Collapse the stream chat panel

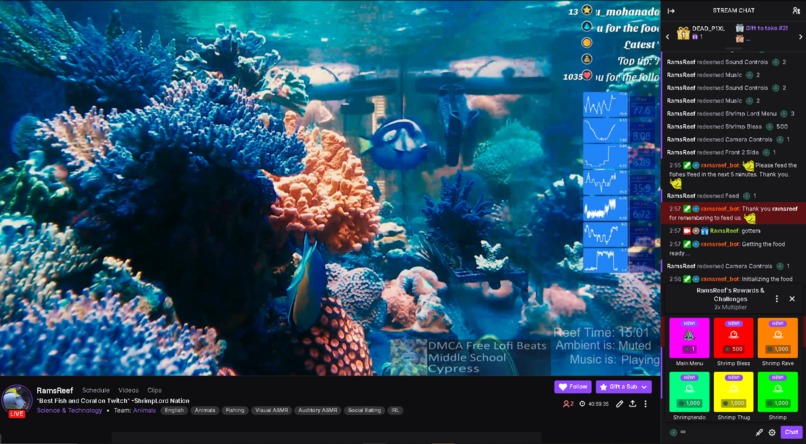(x=670, y=11)
